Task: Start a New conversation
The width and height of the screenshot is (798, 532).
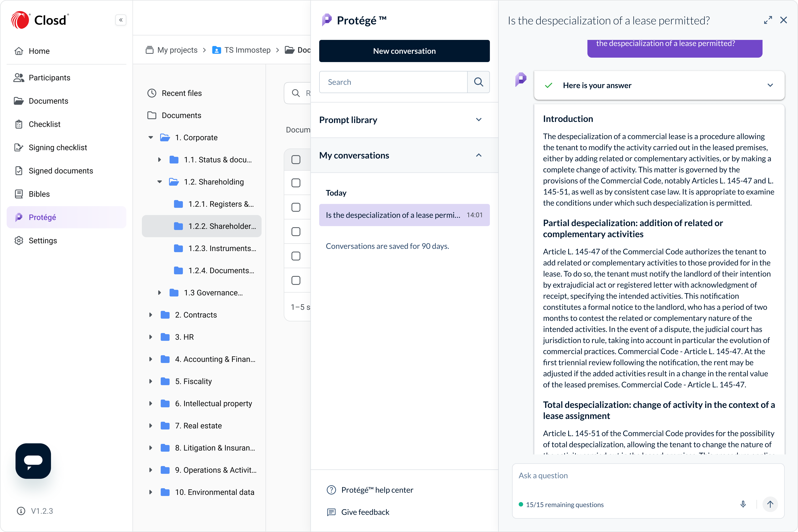Action: pyautogui.click(x=404, y=51)
